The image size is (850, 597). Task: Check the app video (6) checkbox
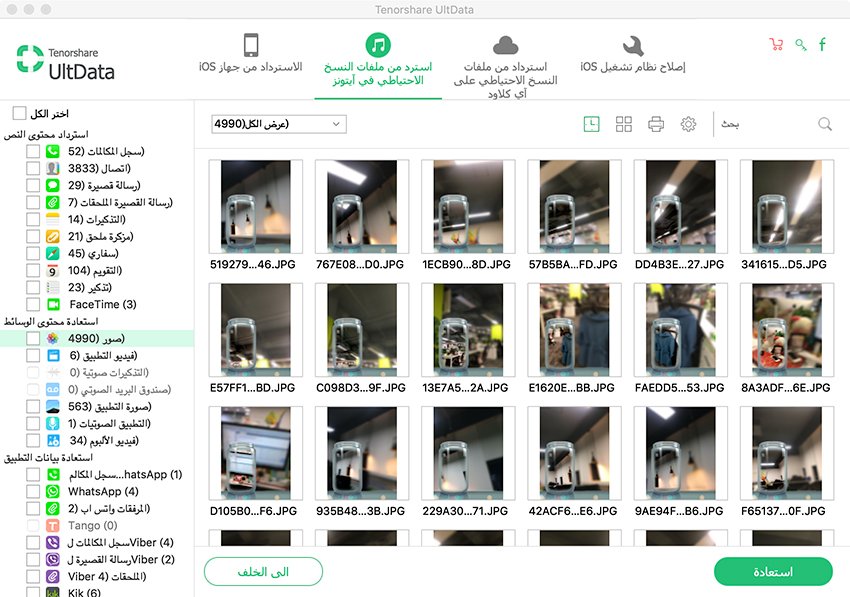point(33,355)
